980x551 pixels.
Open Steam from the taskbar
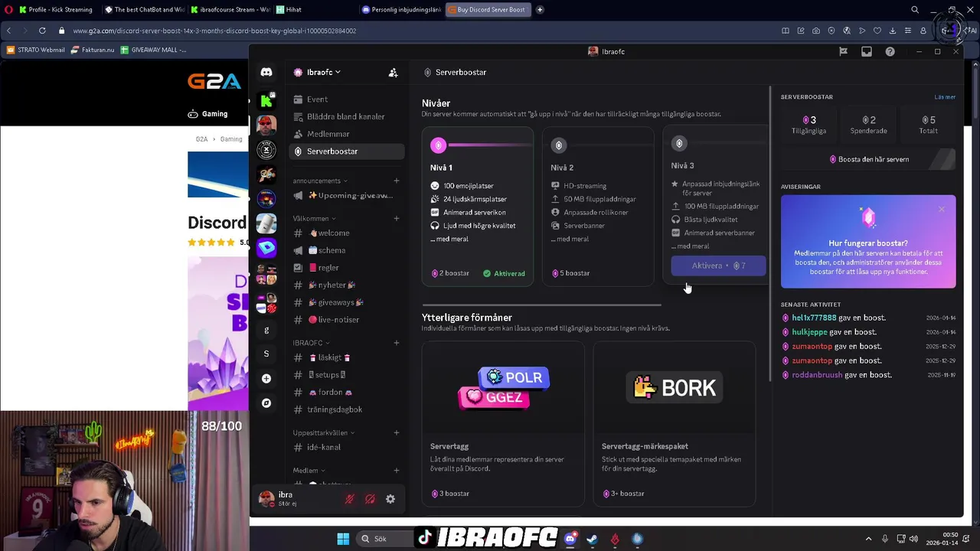(x=592, y=539)
